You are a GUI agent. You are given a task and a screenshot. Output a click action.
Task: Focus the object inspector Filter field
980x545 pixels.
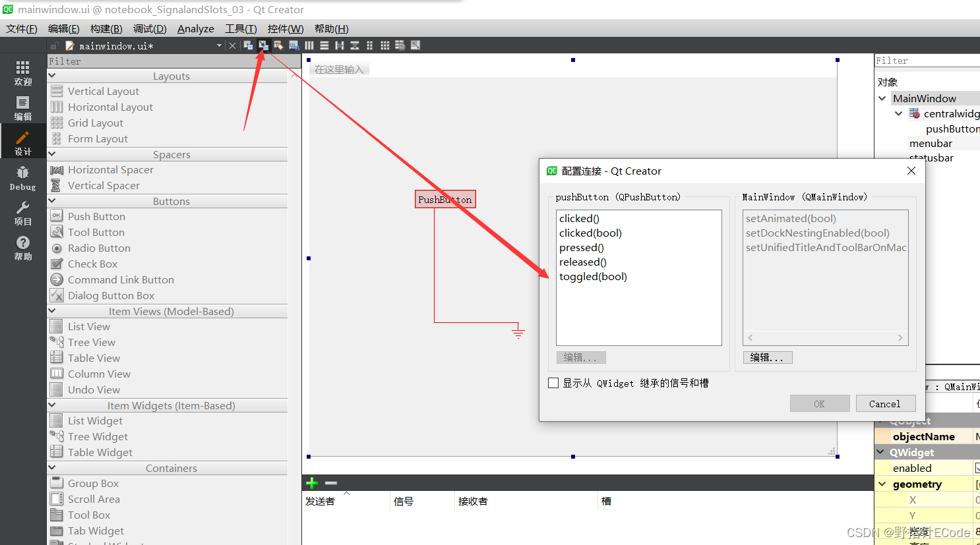click(927, 61)
